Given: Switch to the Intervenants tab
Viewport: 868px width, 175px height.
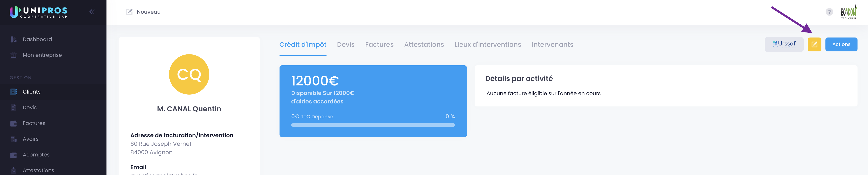Looking at the screenshot, I should point(552,44).
